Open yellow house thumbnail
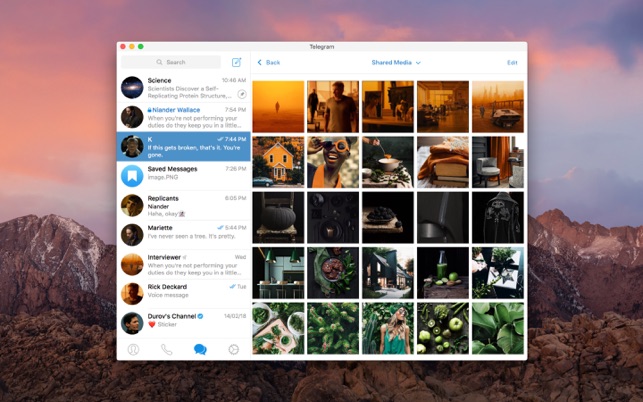The height and width of the screenshot is (402, 643). [x=278, y=162]
